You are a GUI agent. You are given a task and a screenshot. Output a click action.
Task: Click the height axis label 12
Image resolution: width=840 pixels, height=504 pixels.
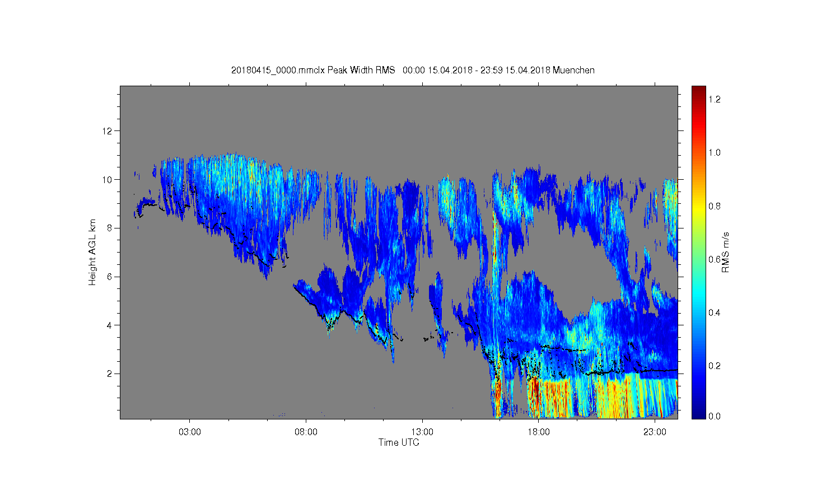108,131
